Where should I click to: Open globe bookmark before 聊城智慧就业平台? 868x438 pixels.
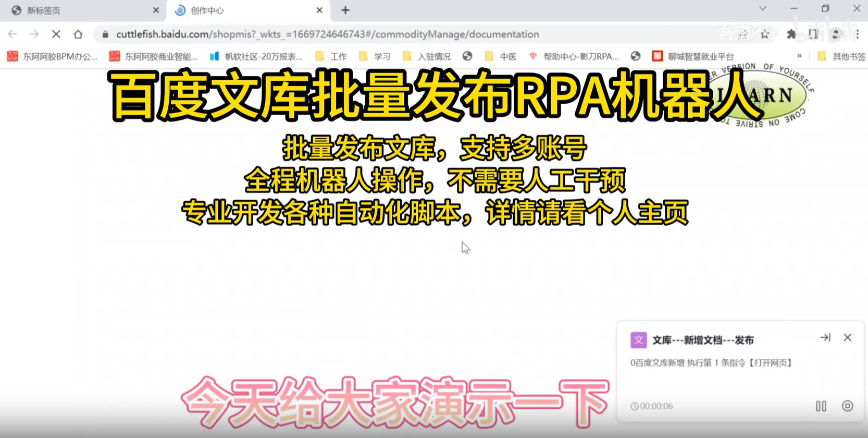tap(635, 56)
